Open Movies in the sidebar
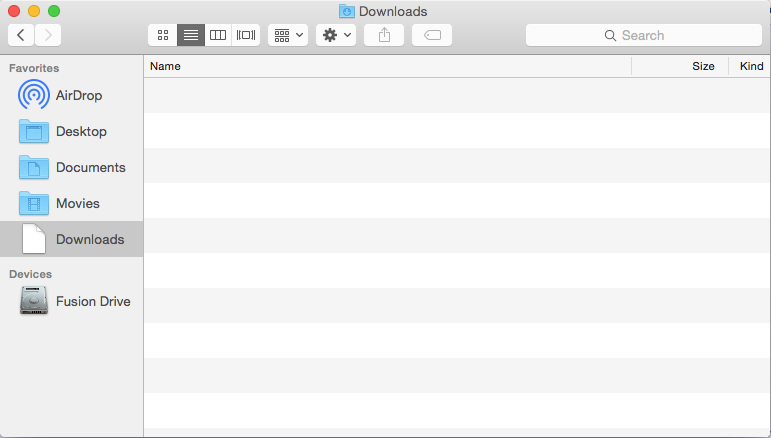The width and height of the screenshot is (771, 438). (x=72, y=203)
